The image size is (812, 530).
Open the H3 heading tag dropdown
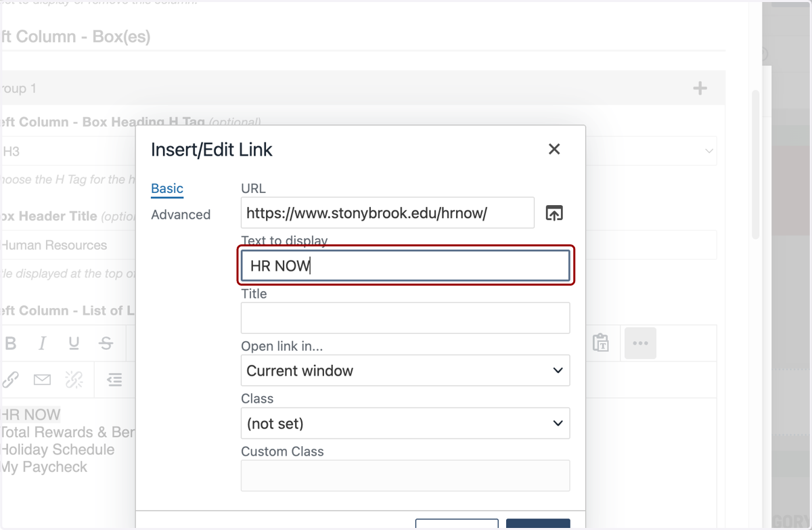click(x=359, y=151)
